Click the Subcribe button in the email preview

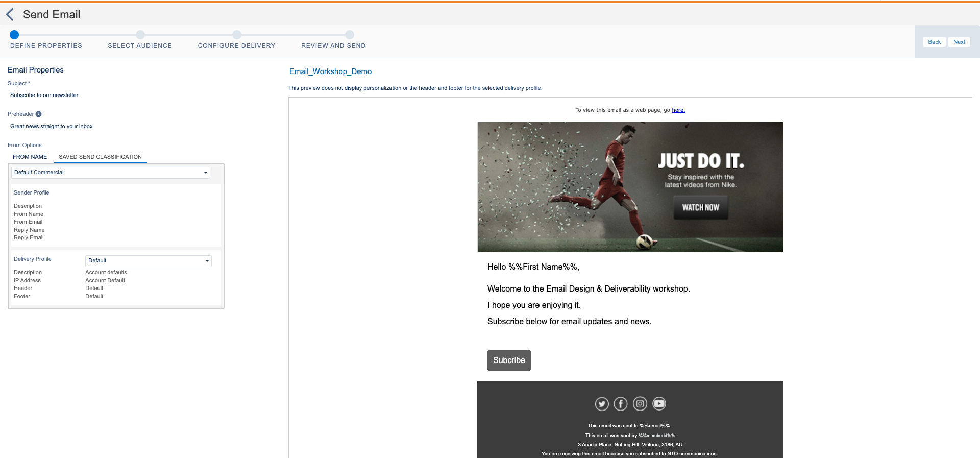click(509, 360)
